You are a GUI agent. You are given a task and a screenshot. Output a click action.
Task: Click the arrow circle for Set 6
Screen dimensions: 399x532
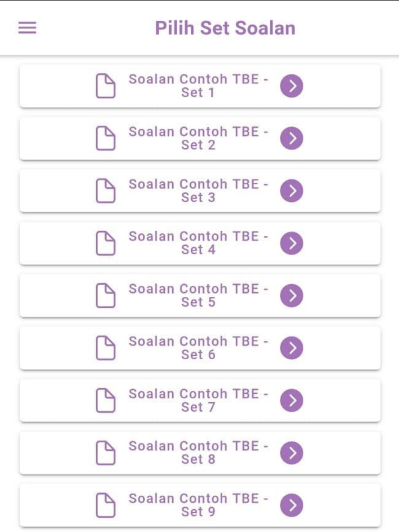point(291,348)
